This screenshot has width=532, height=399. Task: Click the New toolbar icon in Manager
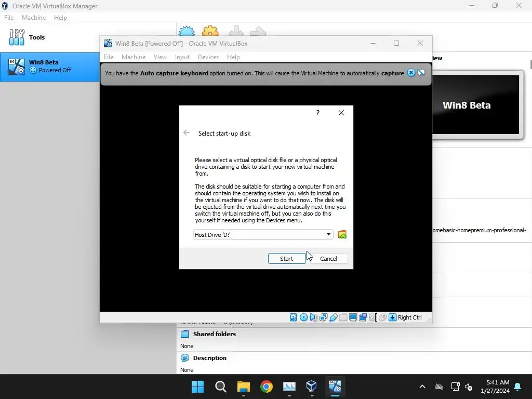coord(187,31)
